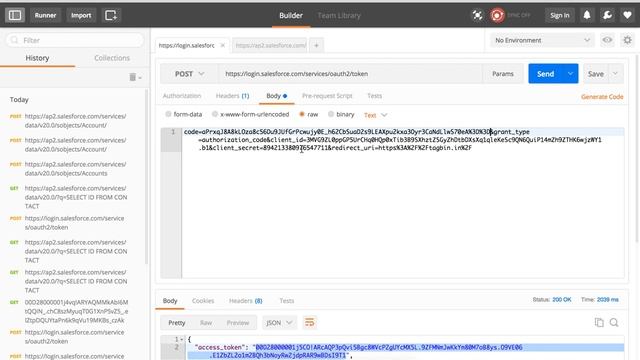
Task: Toggle the sidebar panel icon
Action: 15,16
